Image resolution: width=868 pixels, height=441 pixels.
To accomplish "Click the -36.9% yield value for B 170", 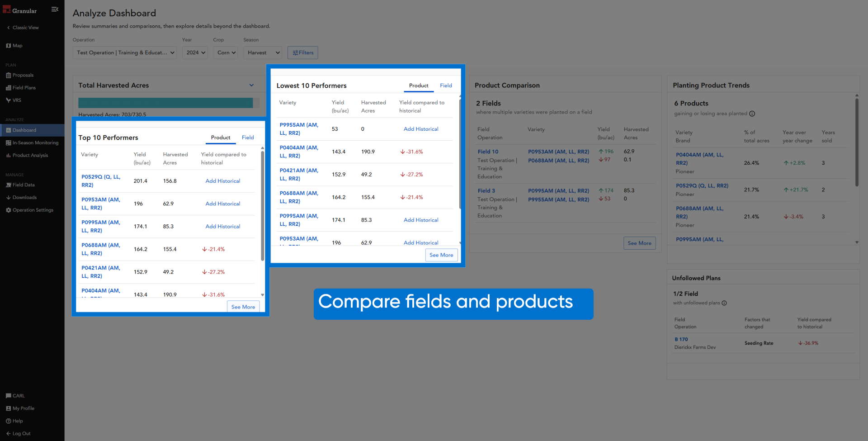I will [x=808, y=343].
